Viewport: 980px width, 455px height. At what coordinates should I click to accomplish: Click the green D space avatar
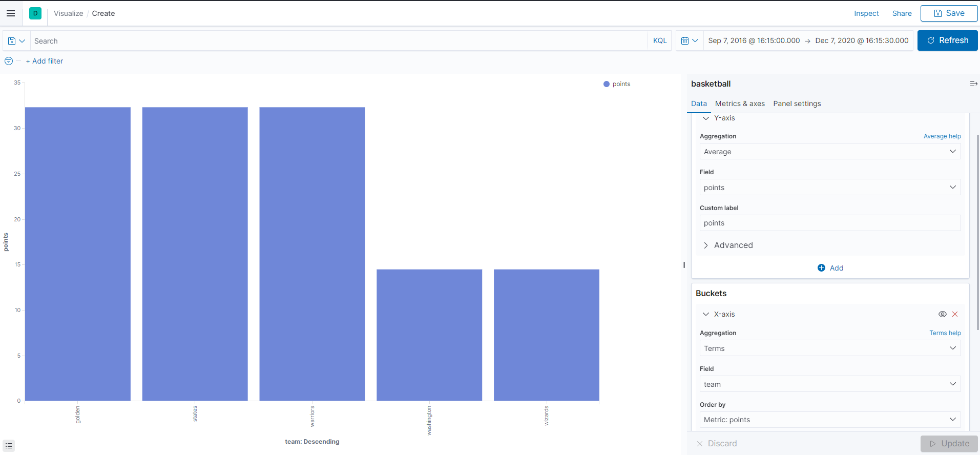(35, 13)
